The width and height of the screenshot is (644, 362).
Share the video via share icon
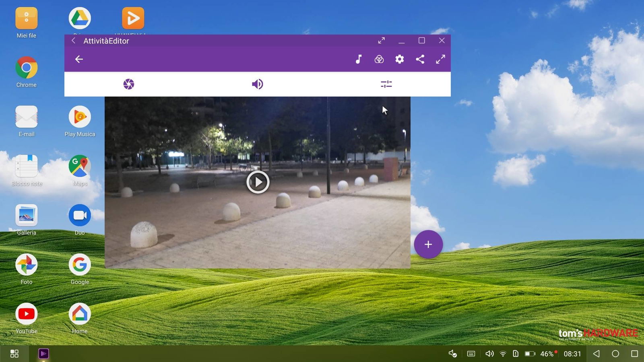pyautogui.click(x=420, y=59)
